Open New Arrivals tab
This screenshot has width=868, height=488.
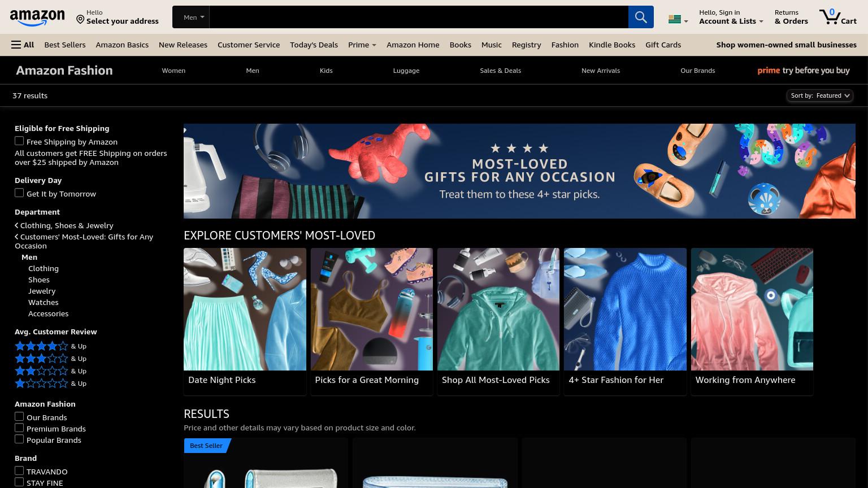[x=601, y=71]
